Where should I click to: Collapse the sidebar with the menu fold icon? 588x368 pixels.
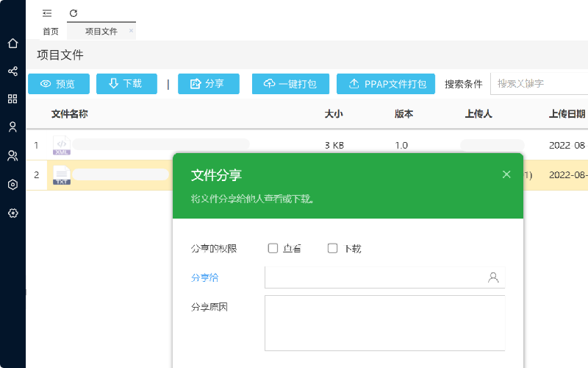point(47,13)
